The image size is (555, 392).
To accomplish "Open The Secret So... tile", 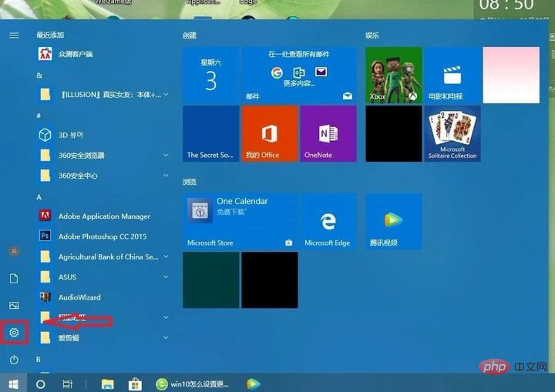I will pos(211,134).
